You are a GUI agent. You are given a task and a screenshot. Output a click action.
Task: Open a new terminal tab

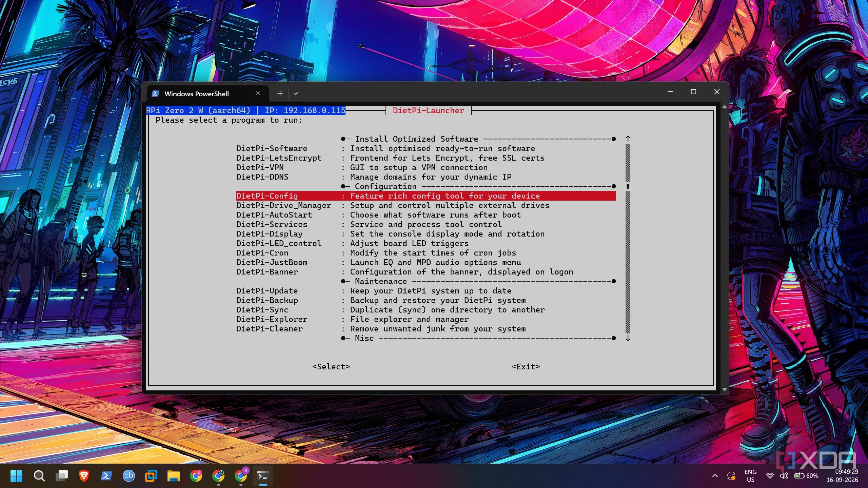pyautogui.click(x=280, y=94)
